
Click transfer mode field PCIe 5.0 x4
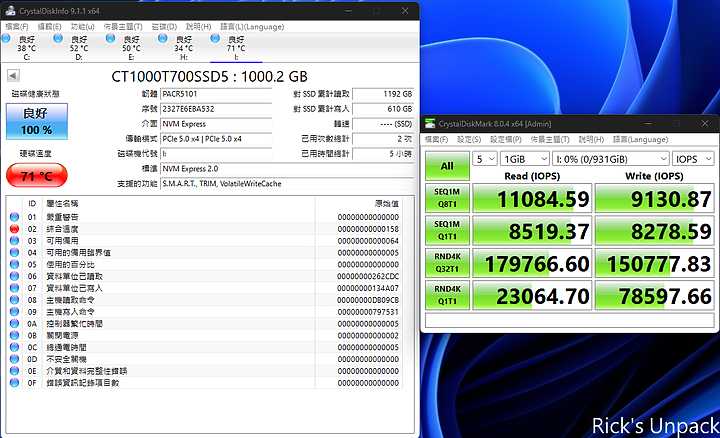(216, 139)
